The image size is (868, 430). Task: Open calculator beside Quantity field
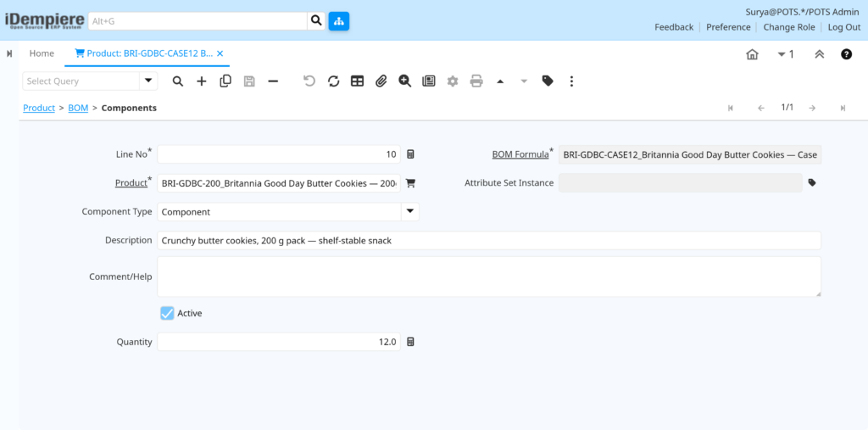point(410,342)
